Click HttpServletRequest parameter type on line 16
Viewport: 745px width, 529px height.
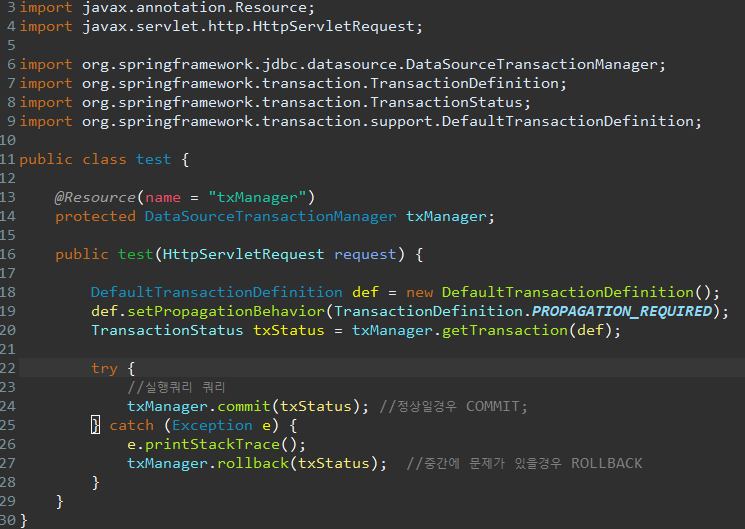pyautogui.click(x=243, y=254)
